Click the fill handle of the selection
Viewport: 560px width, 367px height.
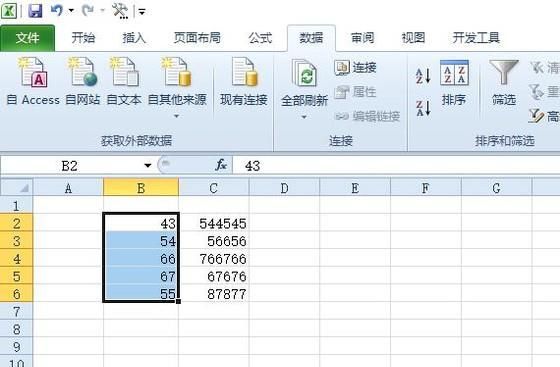point(178,301)
